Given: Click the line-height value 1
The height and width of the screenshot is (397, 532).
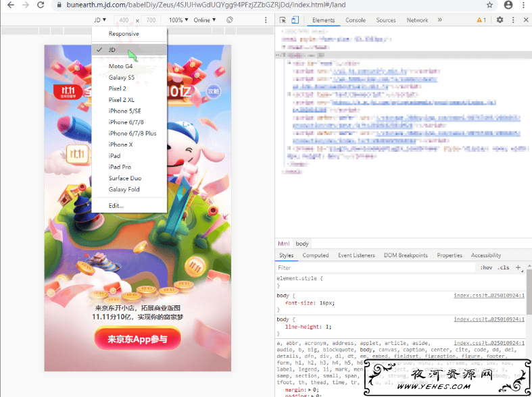Looking at the screenshot, I should (x=327, y=327).
